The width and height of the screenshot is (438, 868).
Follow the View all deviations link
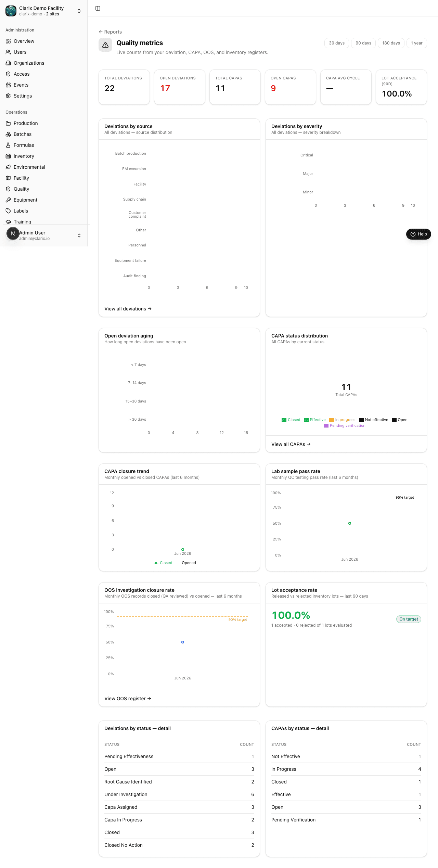(x=128, y=309)
